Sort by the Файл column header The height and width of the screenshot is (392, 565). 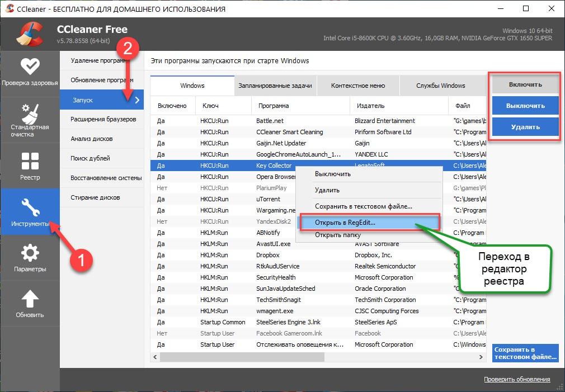click(x=467, y=106)
